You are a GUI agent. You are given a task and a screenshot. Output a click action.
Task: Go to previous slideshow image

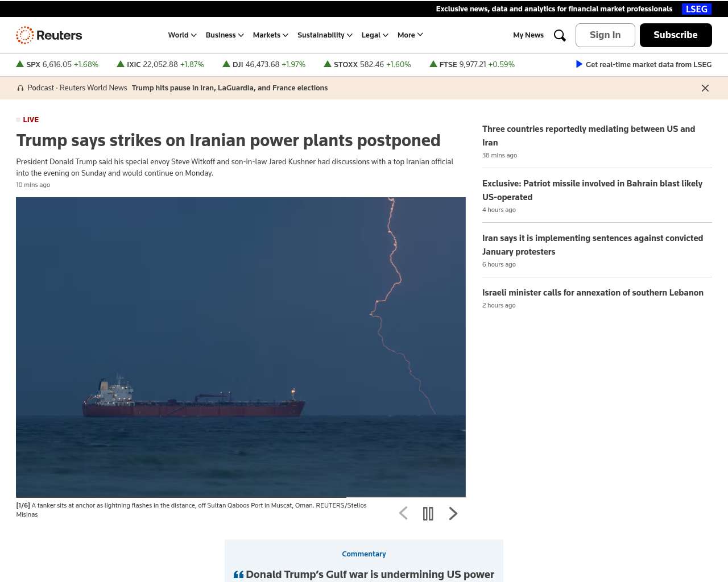[x=403, y=513]
